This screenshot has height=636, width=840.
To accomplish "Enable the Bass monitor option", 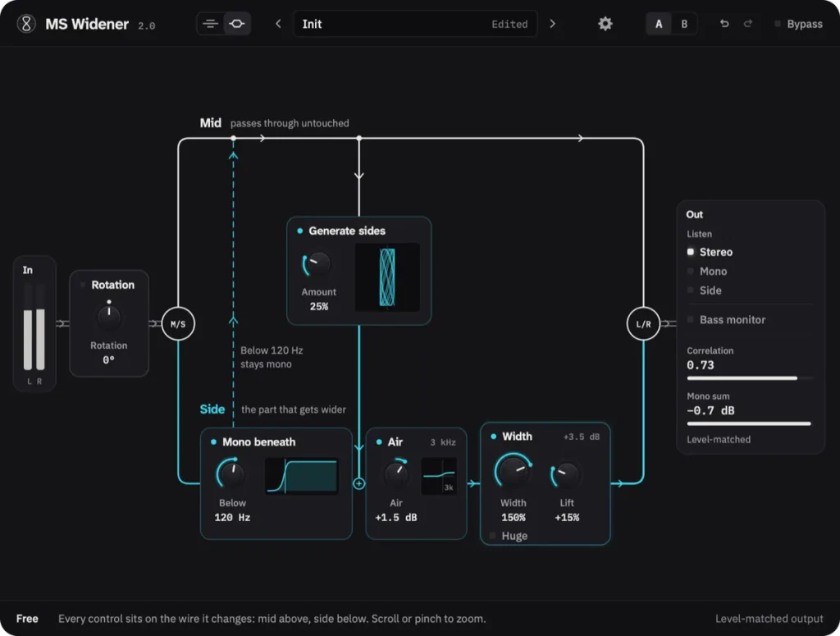I will coord(727,320).
